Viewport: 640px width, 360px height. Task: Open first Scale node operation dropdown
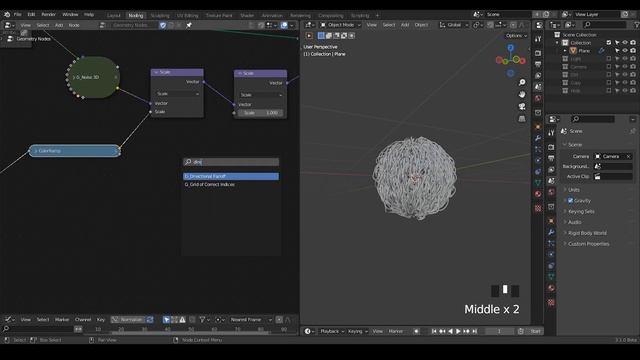point(178,94)
